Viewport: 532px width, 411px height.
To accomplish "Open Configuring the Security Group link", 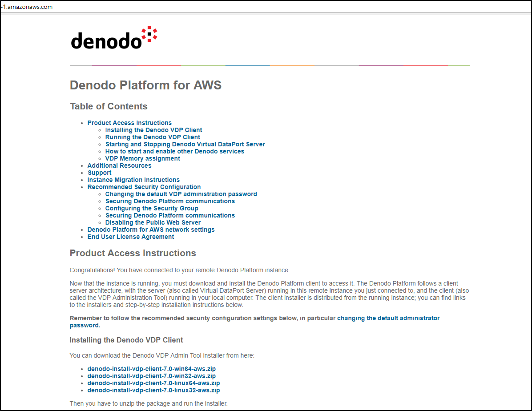I will 151,208.
